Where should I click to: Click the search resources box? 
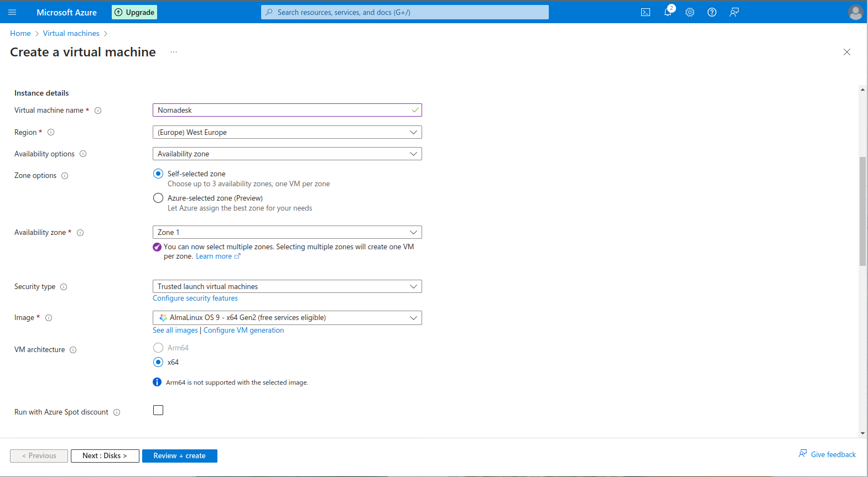tap(405, 12)
